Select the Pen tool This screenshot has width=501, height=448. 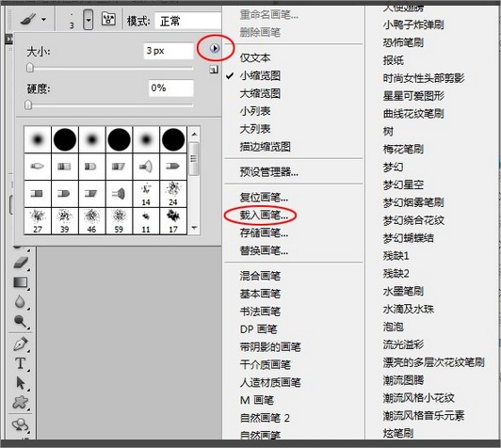(x=21, y=344)
